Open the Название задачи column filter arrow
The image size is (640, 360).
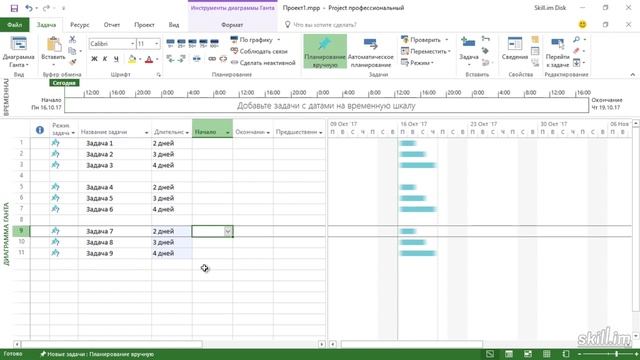pyautogui.click(x=146, y=133)
